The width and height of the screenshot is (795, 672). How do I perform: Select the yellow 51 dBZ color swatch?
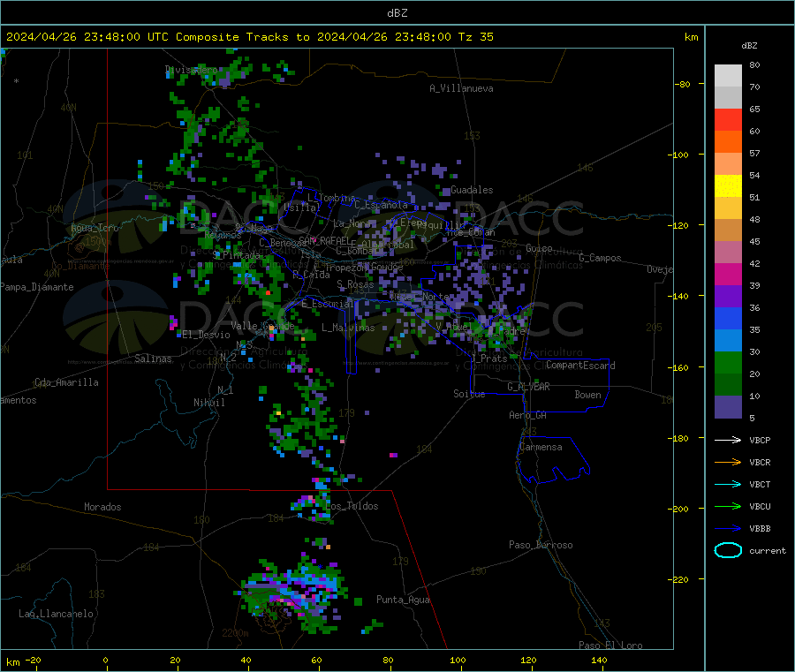[728, 186]
